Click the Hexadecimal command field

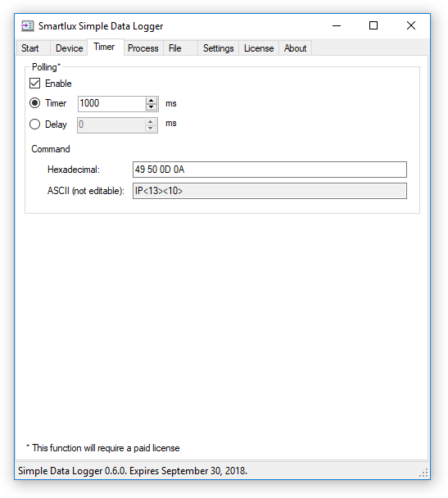pyautogui.click(x=269, y=170)
